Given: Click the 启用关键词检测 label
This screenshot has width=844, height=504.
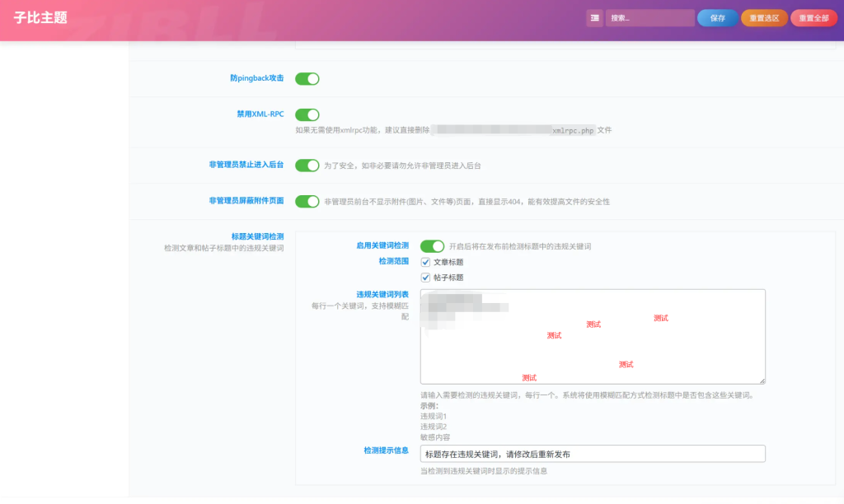Looking at the screenshot, I should click(382, 245).
